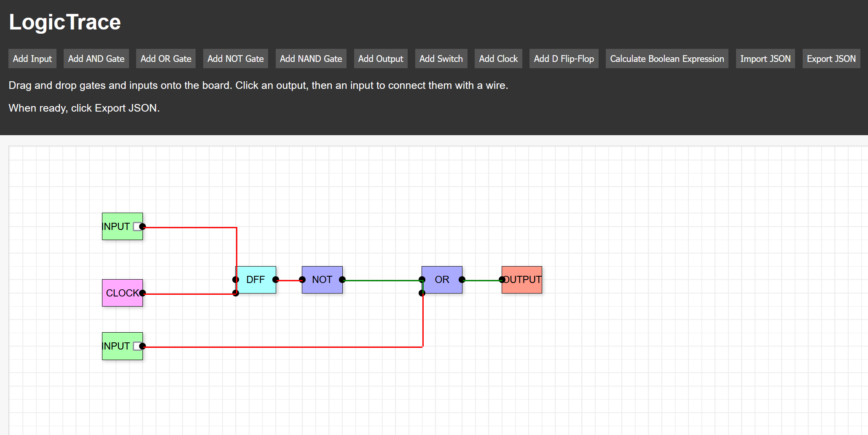Add an OR gate via toolbar
This screenshot has width=868, height=435.
(166, 59)
